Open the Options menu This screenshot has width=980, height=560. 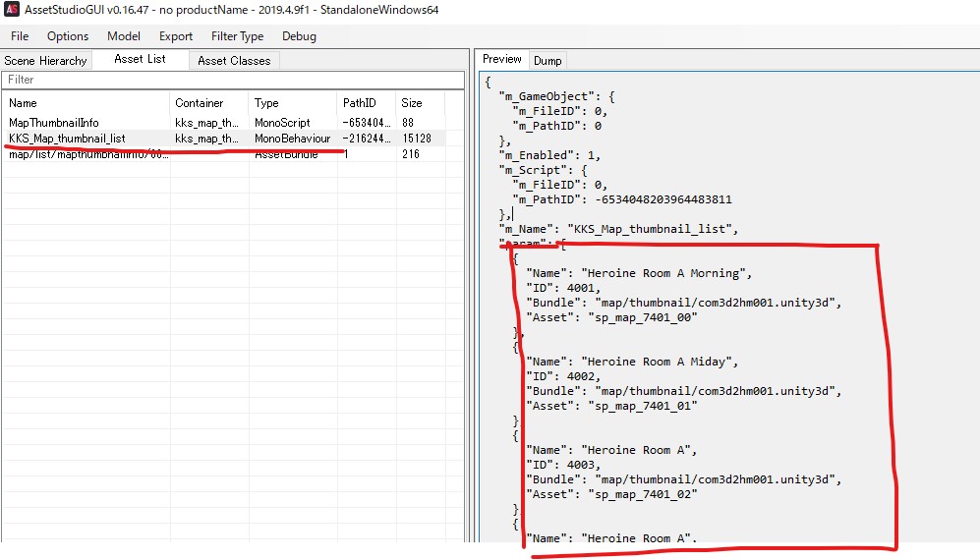point(68,36)
